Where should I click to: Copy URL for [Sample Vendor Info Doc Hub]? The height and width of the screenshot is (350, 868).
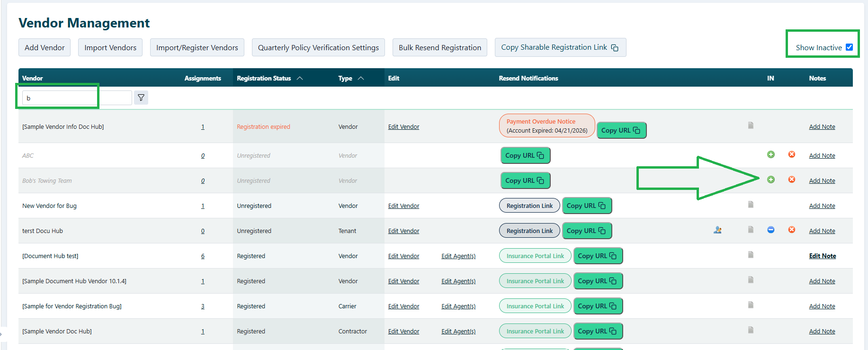point(621,130)
